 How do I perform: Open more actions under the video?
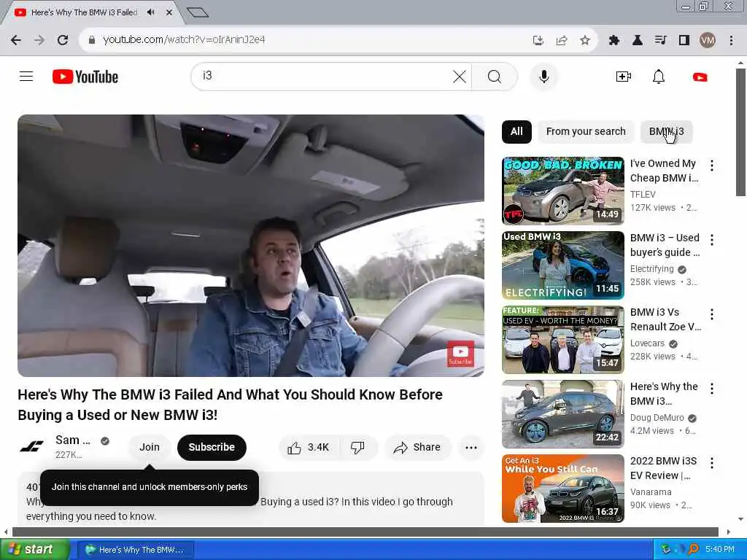(471, 447)
